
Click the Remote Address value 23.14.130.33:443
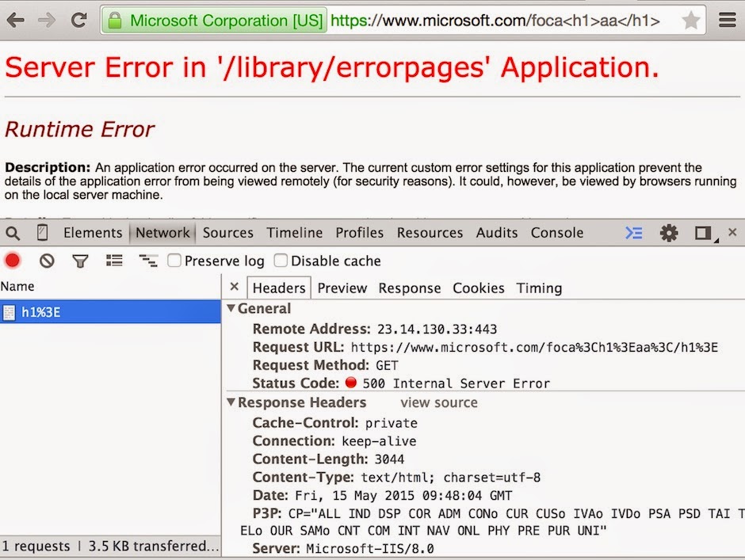[x=437, y=330]
